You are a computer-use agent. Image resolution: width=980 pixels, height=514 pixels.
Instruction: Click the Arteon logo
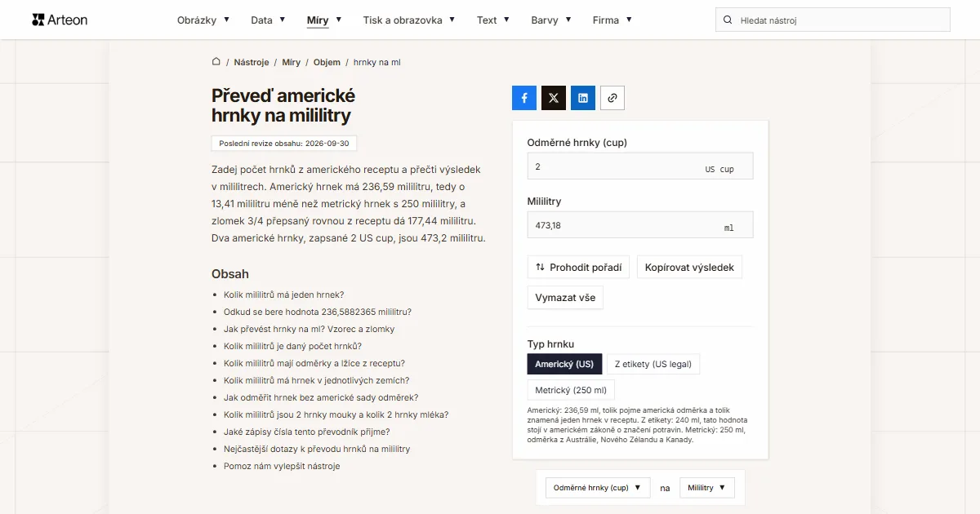60,20
